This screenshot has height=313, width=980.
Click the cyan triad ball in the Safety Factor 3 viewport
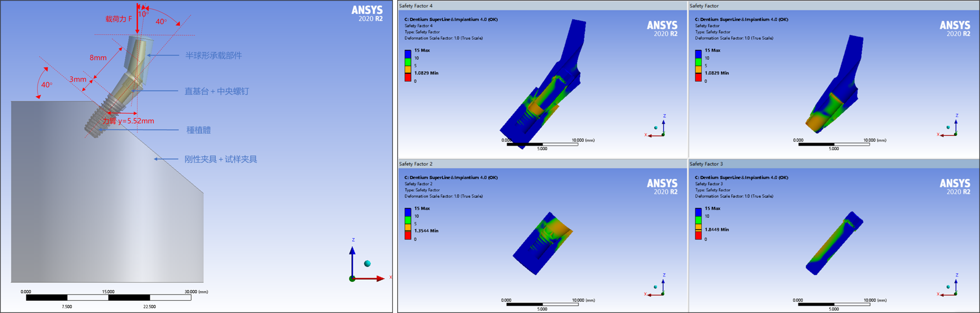(948, 287)
